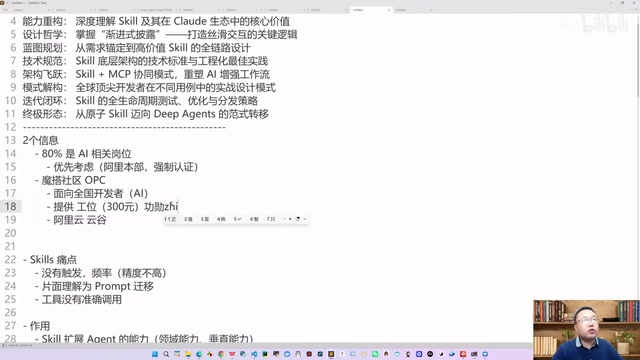The height and width of the screenshot is (360, 640).
Task: Click line 9 text '模式解构'
Action: tap(42, 88)
